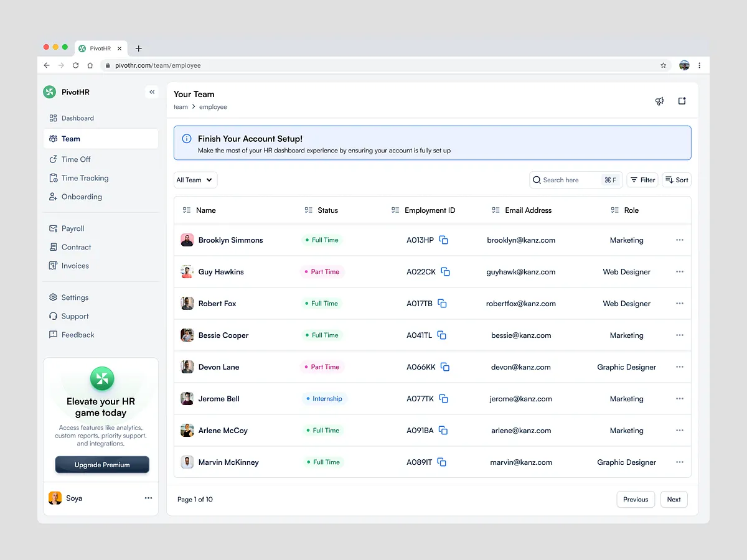Open Soya's account options menu
The image size is (747, 560).
[x=148, y=498]
